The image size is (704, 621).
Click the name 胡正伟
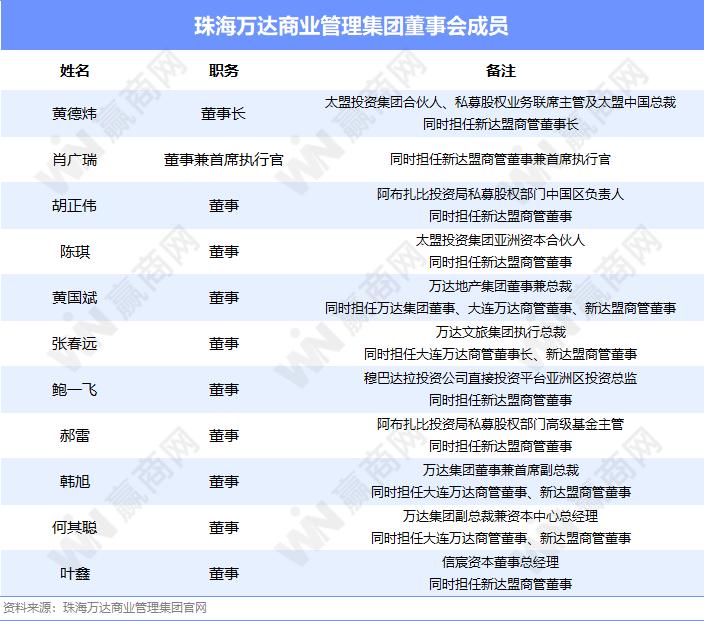(x=75, y=206)
